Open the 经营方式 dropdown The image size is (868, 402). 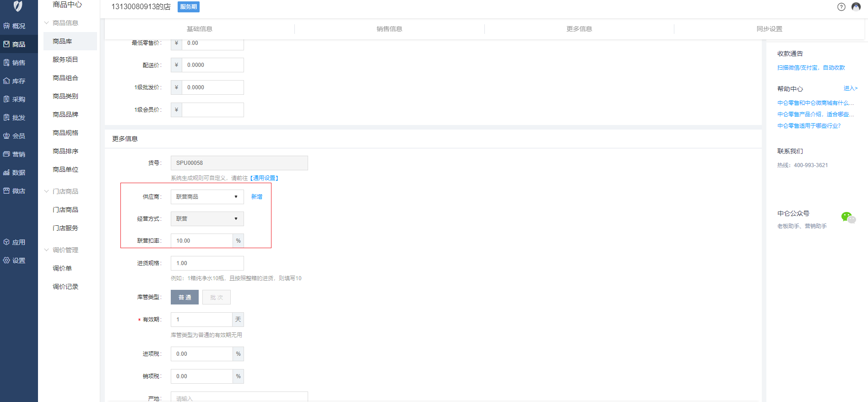point(207,219)
